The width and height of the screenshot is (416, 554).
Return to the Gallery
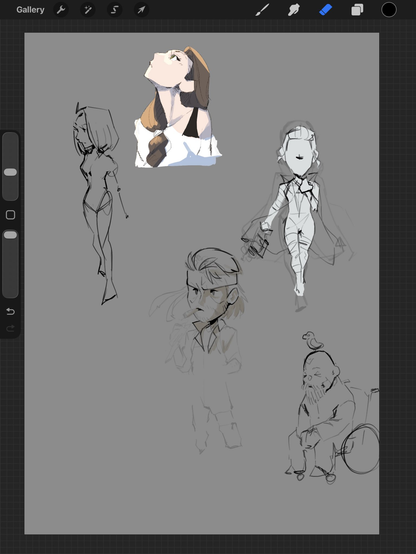click(30, 10)
